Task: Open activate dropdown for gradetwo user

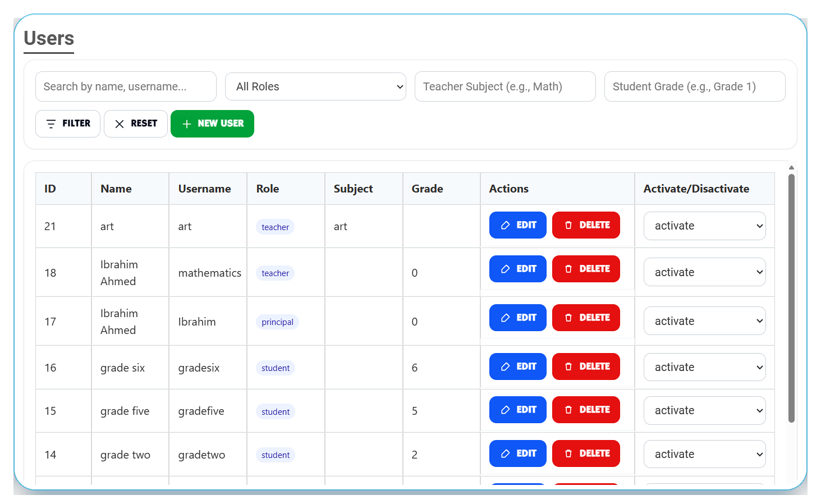Action: click(704, 454)
